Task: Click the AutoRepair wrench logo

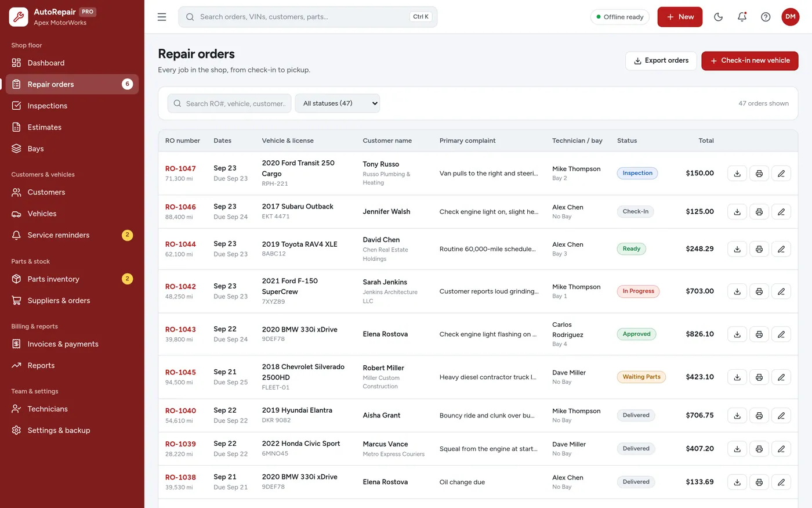Action: click(19, 17)
